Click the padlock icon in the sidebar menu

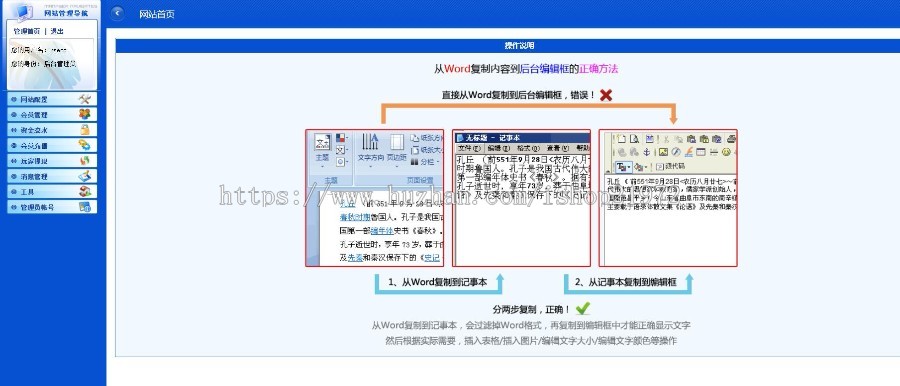(84, 130)
